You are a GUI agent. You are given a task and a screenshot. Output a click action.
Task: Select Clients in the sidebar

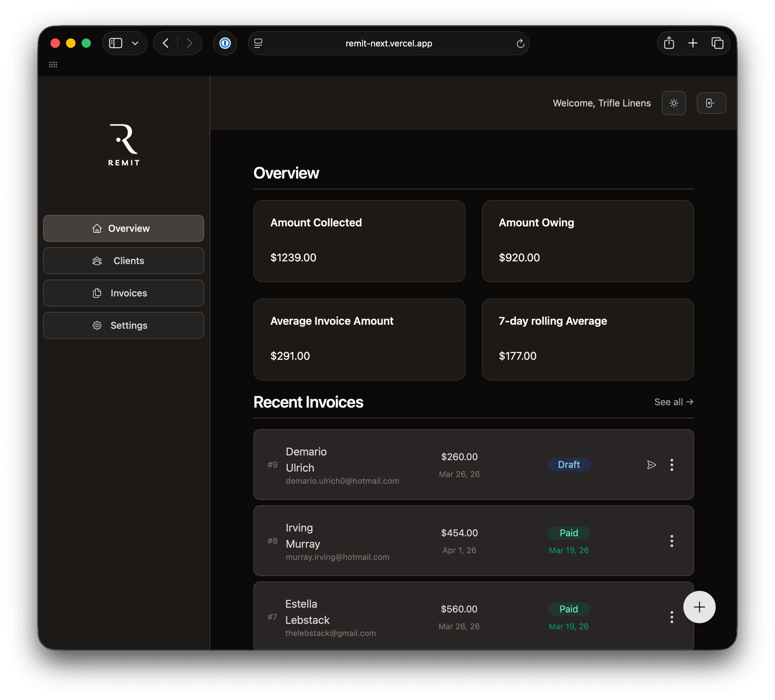[123, 261]
